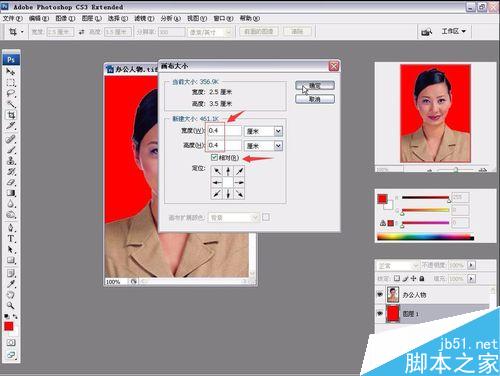Click the foreground color swatch in toolbox

[9, 326]
